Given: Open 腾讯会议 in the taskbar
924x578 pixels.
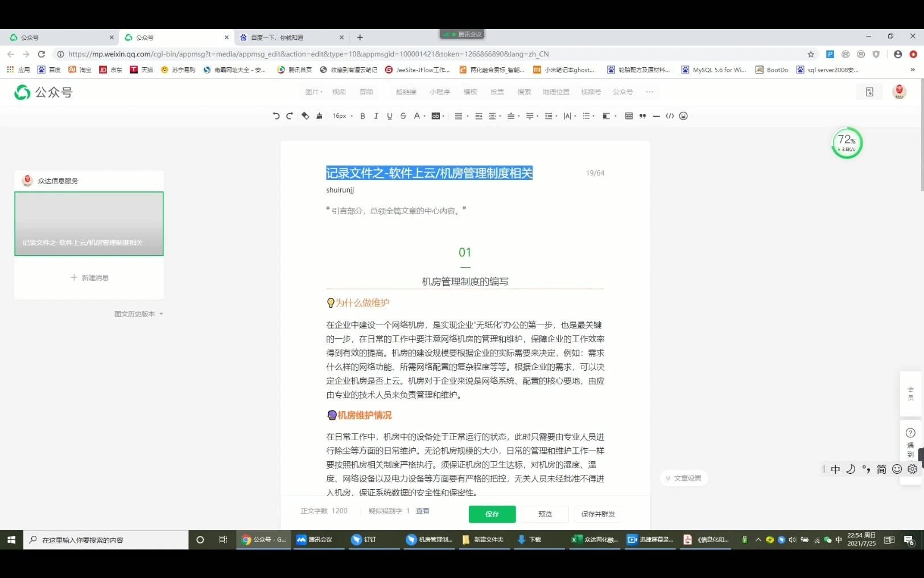Looking at the screenshot, I should pyautogui.click(x=319, y=540).
